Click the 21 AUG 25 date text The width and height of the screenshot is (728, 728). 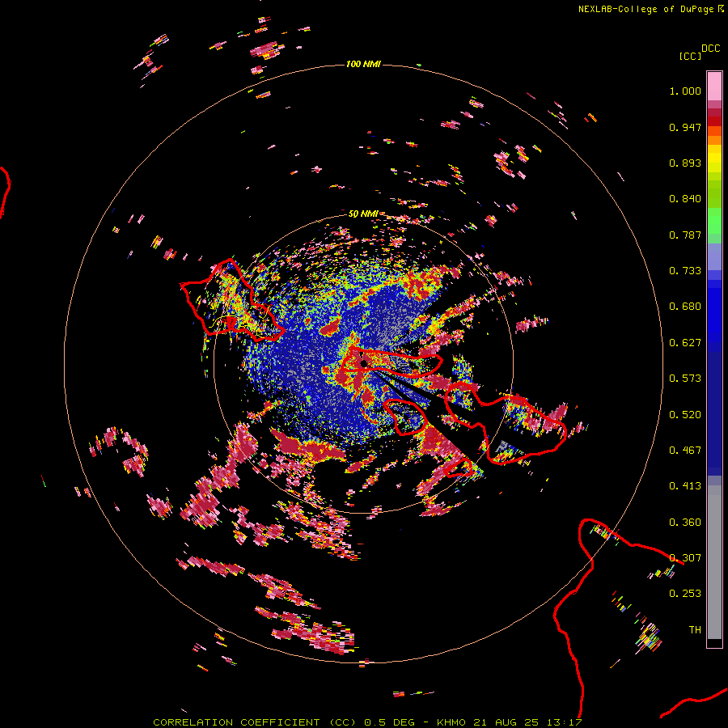[x=506, y=722]
